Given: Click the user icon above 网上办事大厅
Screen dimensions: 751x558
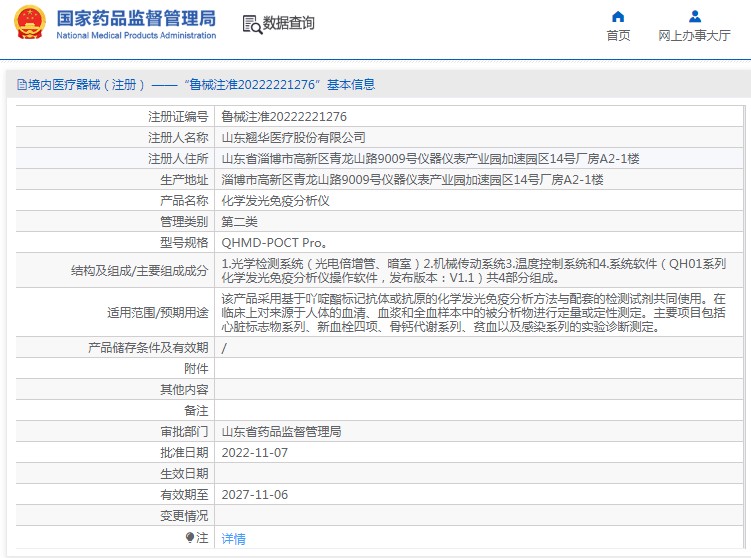Looking at the screenshot, I should coord(694,16).
